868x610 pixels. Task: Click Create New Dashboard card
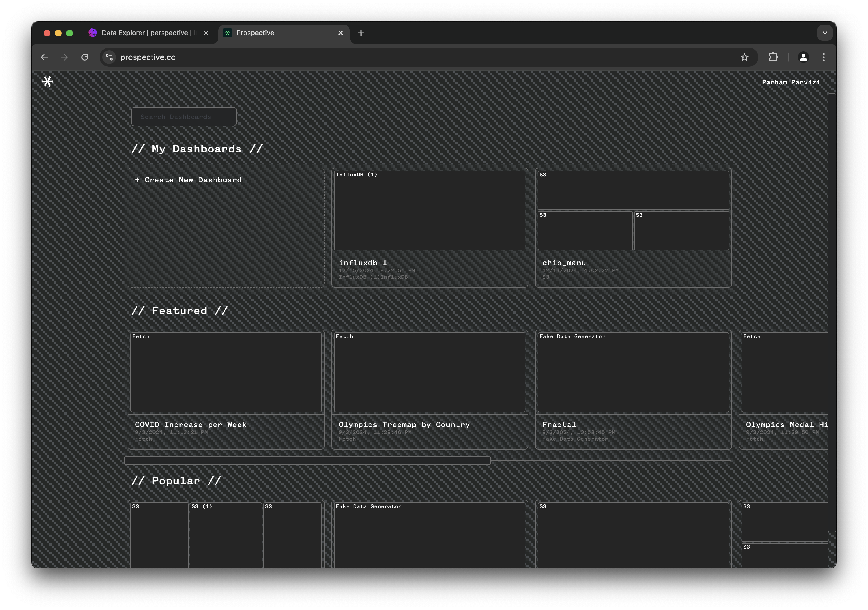pyautogui.click(x=226, y=228)
